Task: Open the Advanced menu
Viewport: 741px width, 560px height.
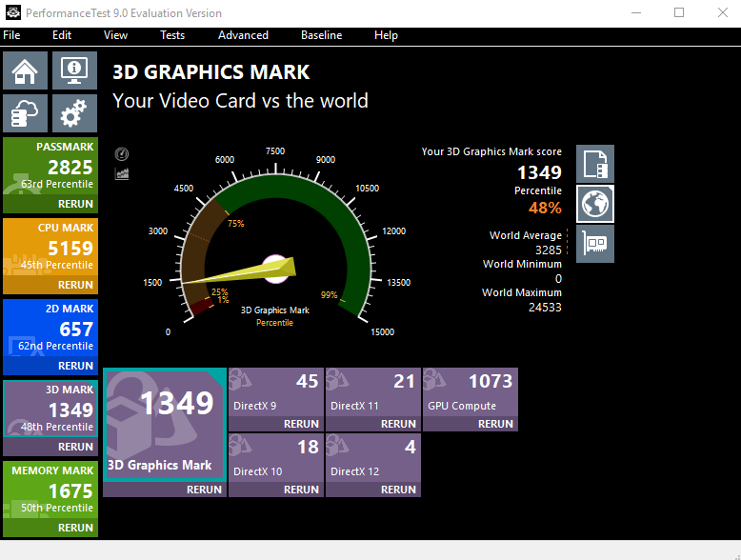Action: [x=243, y=35]
